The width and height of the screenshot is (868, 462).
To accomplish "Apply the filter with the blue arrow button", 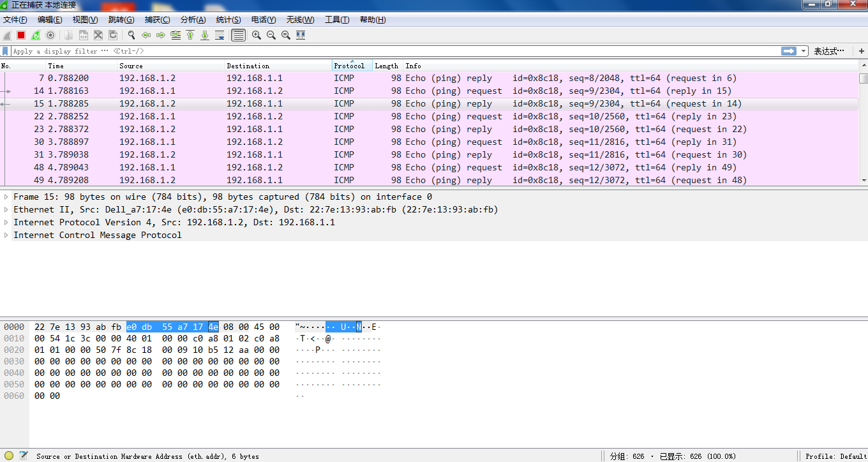I will pyautogui.click(x=789, y=51).
